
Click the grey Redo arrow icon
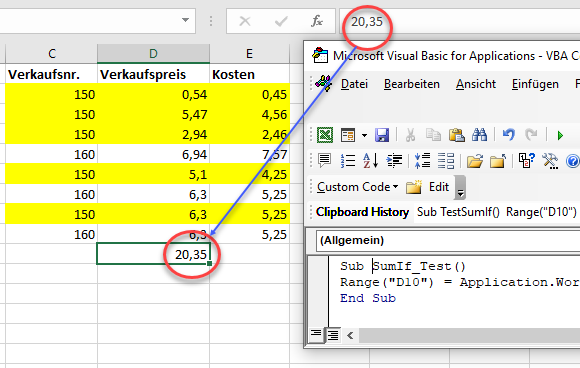point(531,135)
